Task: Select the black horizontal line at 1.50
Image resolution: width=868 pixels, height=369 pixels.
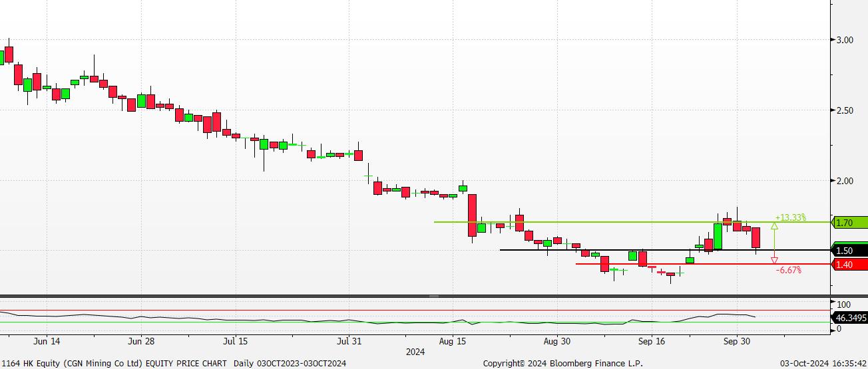Action: 666,250
